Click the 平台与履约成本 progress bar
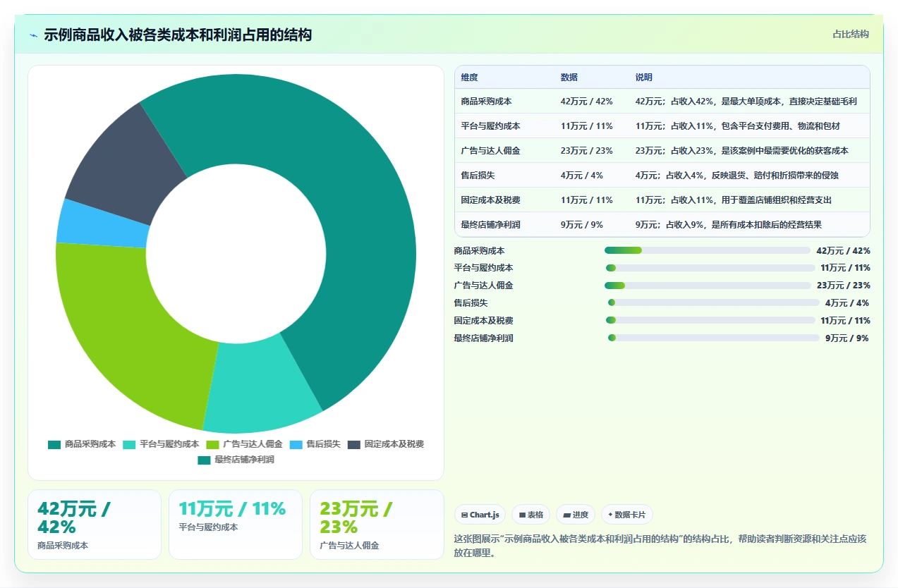This screenshot has height=588, width=898. pyautogui.click(x=710, y=268)
